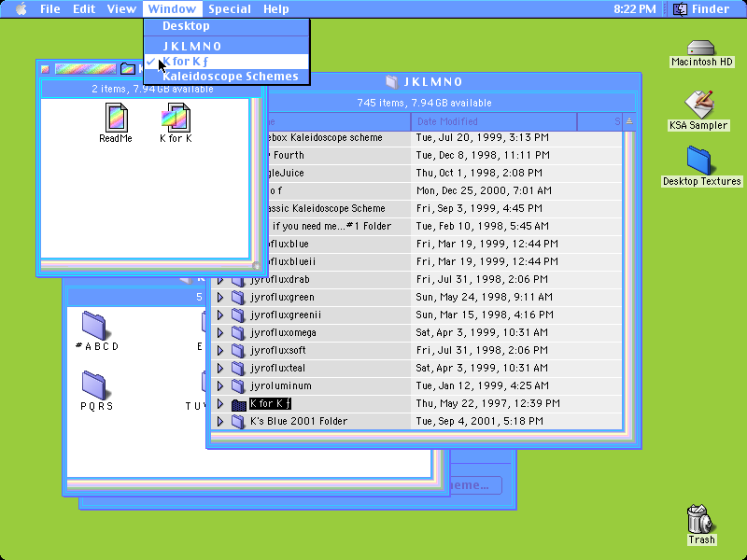
Task: Click the jyroluminum name text
Action: pyautogui.click(x=281, y=385)
